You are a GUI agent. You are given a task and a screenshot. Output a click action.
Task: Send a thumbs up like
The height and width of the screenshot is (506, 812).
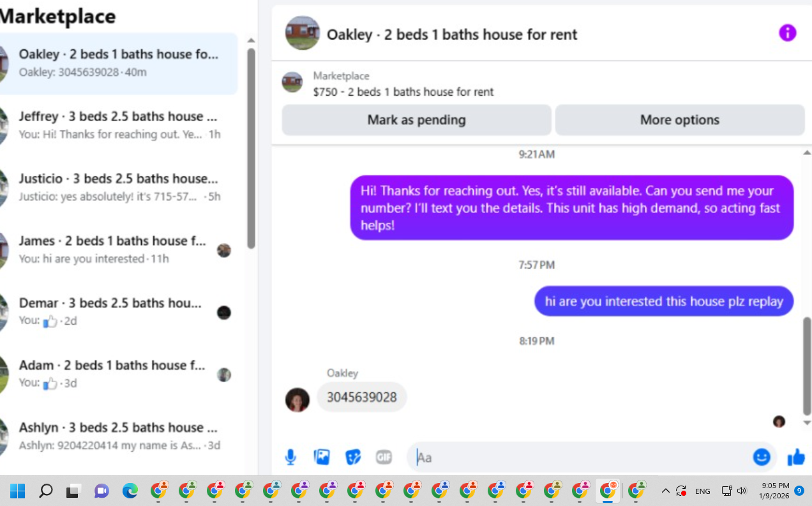click(795, 457)
